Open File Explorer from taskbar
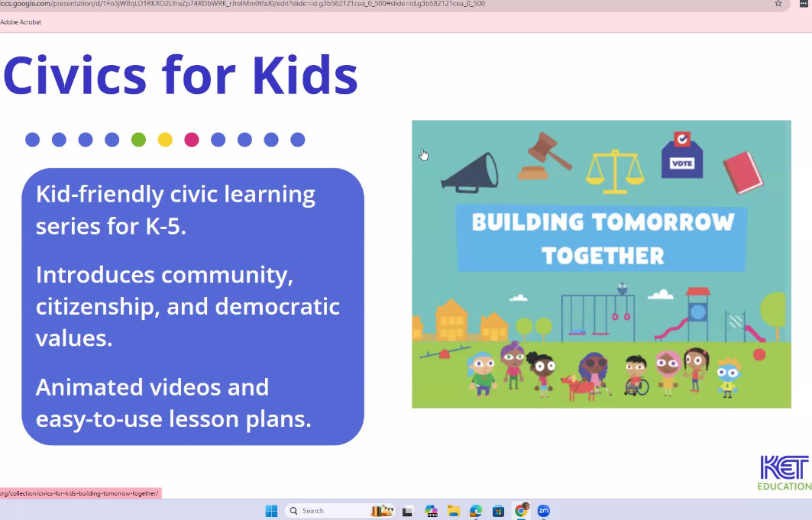The height and width of the screenshot is (520, 812). coord(454,511)
